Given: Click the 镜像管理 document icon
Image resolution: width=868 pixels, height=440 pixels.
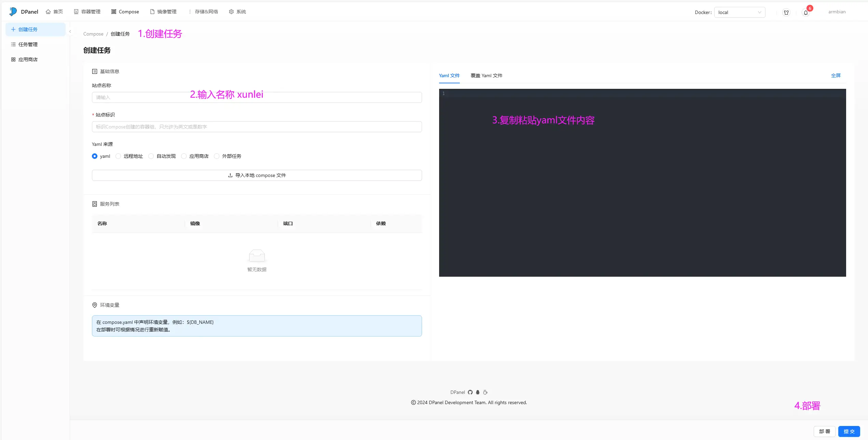Looking at the screenshot, I should pyautogui.click(x=152, y=11).
